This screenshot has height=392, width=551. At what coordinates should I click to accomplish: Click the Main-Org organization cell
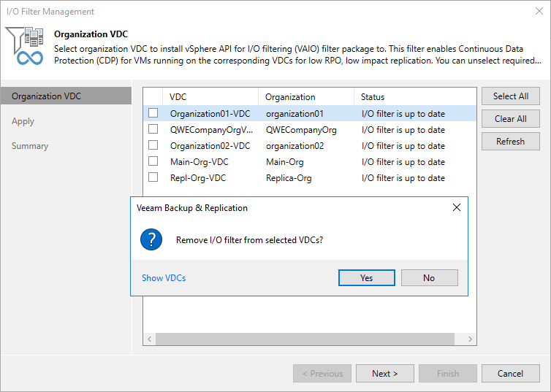[x=285, y=162]
